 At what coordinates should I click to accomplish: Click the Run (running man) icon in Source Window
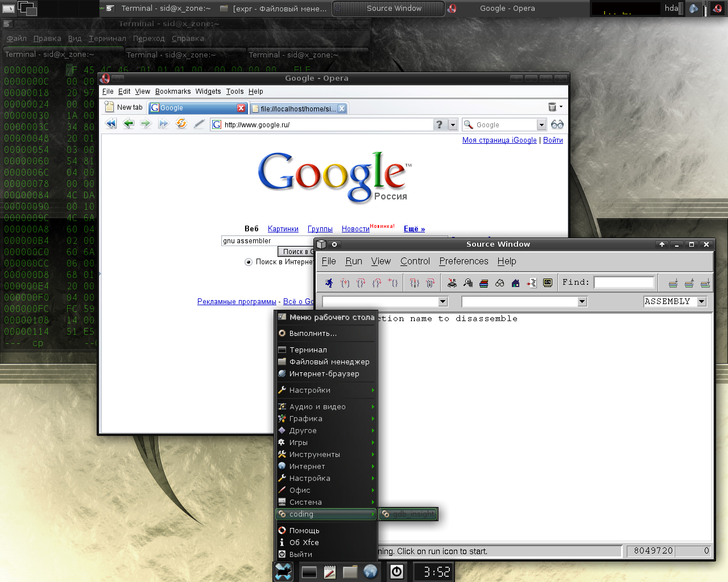point(329,282)
